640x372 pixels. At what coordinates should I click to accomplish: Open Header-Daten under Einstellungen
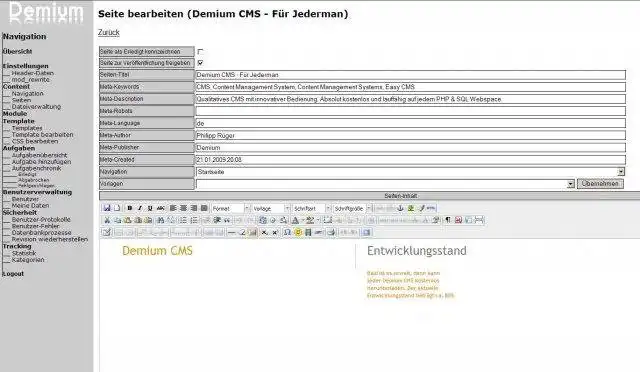tap(33, 73)
